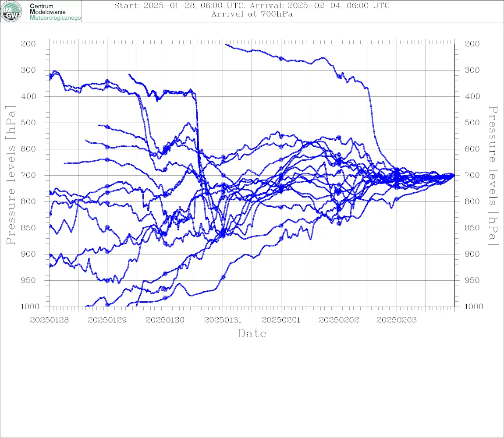Click the 20250128 date axis label

click(49, 320)
